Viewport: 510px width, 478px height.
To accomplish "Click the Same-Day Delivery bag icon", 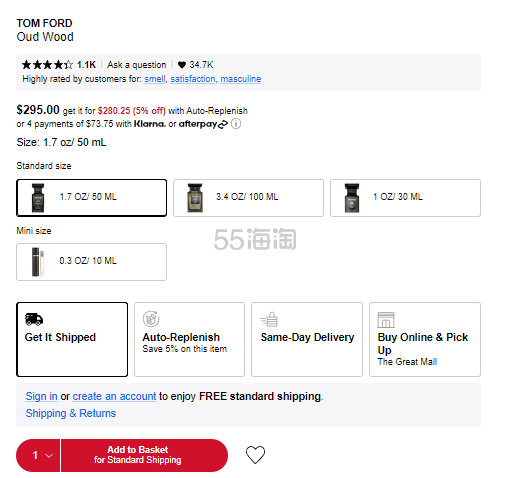I will coord(269,319).
